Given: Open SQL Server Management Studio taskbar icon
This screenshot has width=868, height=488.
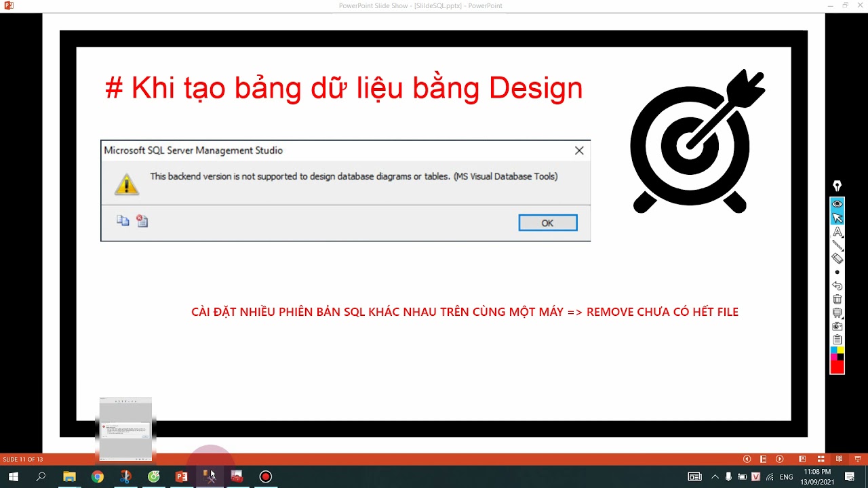Looking at the screenshot, I should point(210,476).
